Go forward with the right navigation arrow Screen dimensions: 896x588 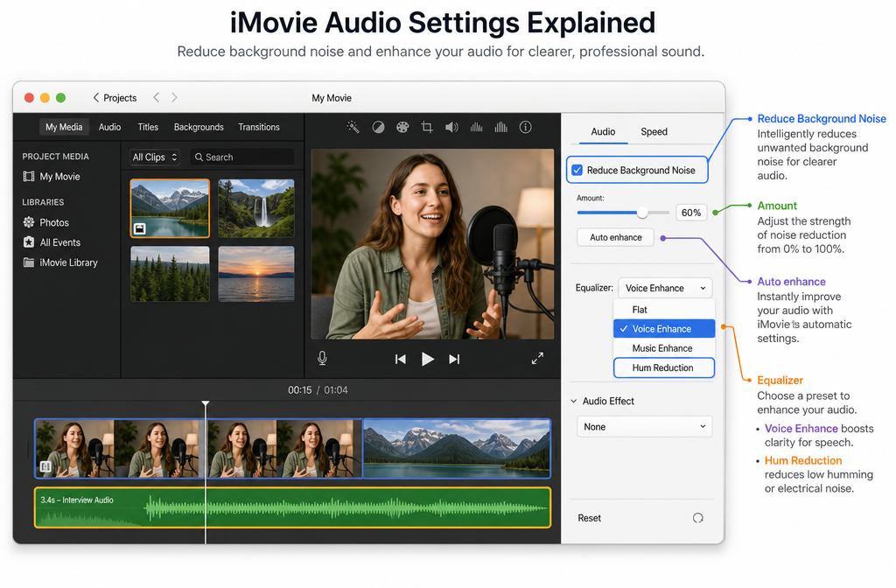click(174, 98)
